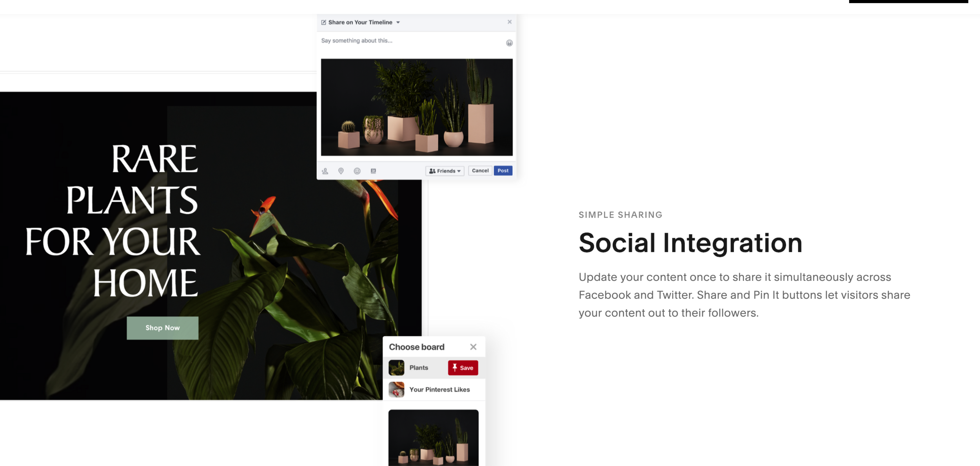Click the photo album icon in footer
Screen dimensions: 980x466
(373, 171)
